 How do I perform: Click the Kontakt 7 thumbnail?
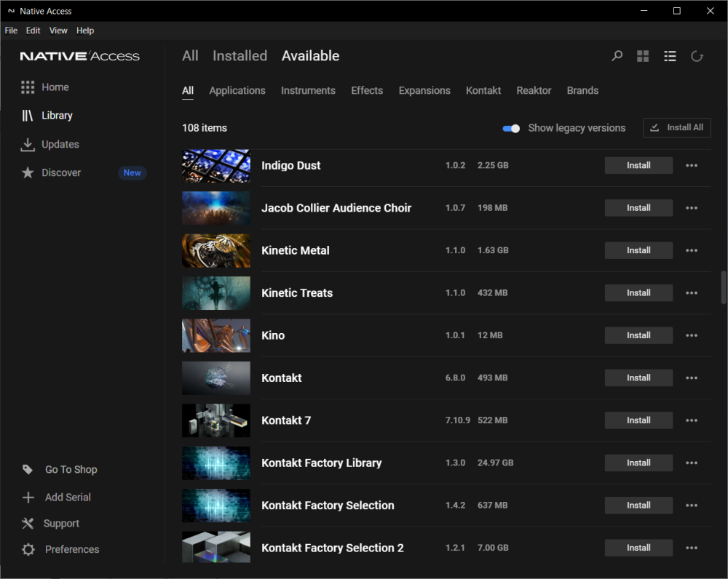point(216,420)
